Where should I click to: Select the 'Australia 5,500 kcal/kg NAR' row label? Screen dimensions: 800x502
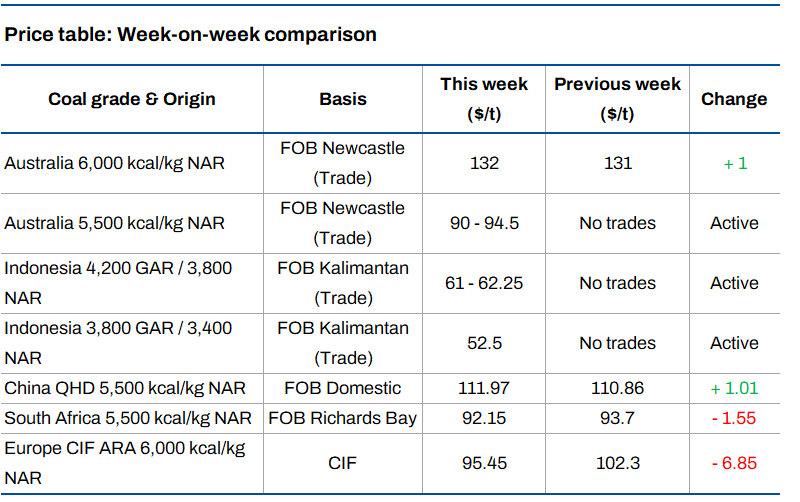(115, 223)
